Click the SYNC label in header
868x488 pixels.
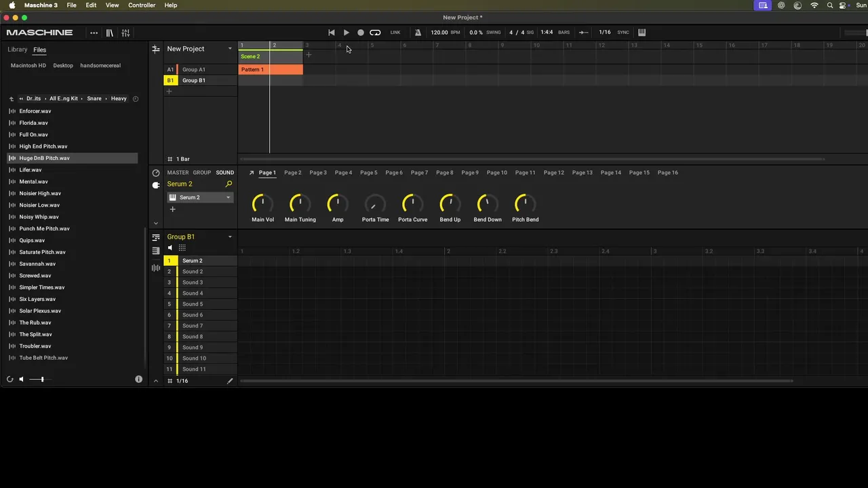coord(623,33)
